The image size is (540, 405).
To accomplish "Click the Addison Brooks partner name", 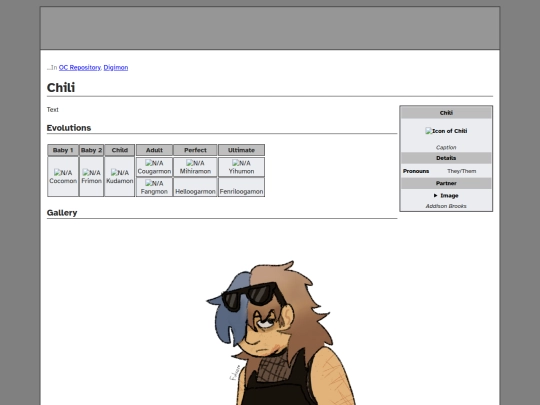I will [x=446, y=206].
